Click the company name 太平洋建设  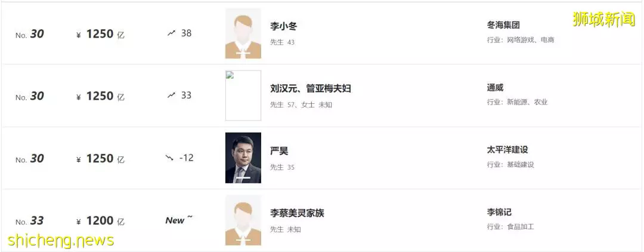(x=507, y=150)
